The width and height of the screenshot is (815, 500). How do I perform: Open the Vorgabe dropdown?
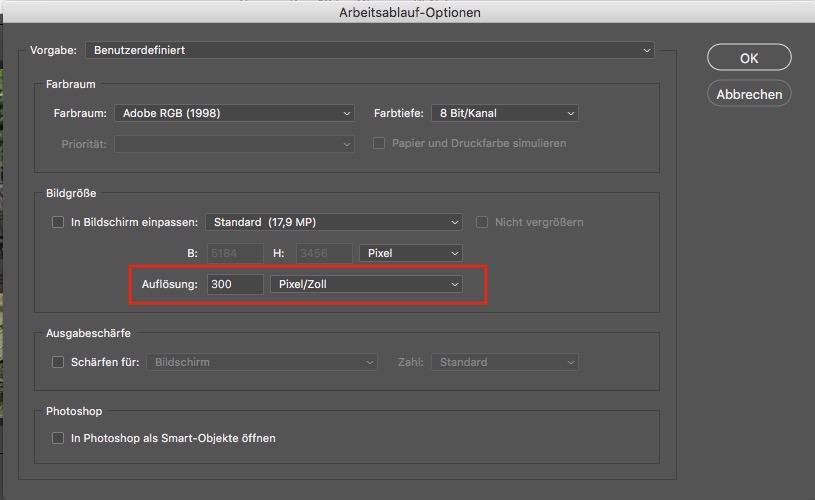369,49
